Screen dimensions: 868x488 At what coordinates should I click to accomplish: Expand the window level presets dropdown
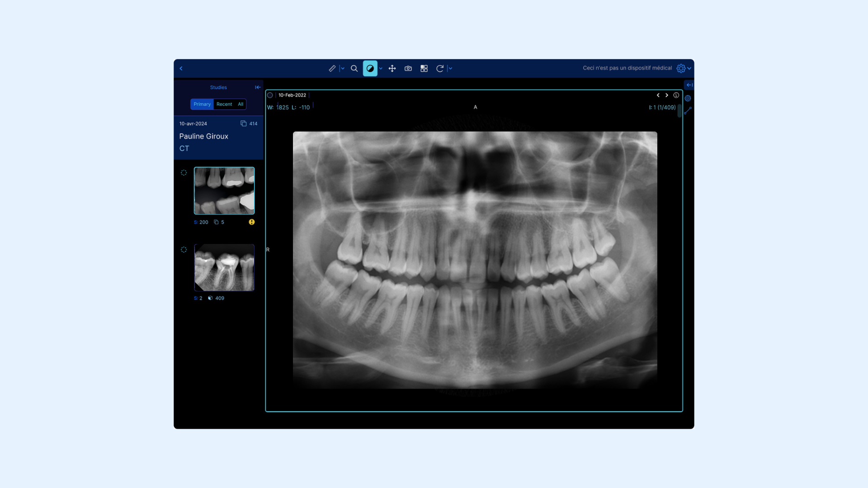(x=381, y=68)
